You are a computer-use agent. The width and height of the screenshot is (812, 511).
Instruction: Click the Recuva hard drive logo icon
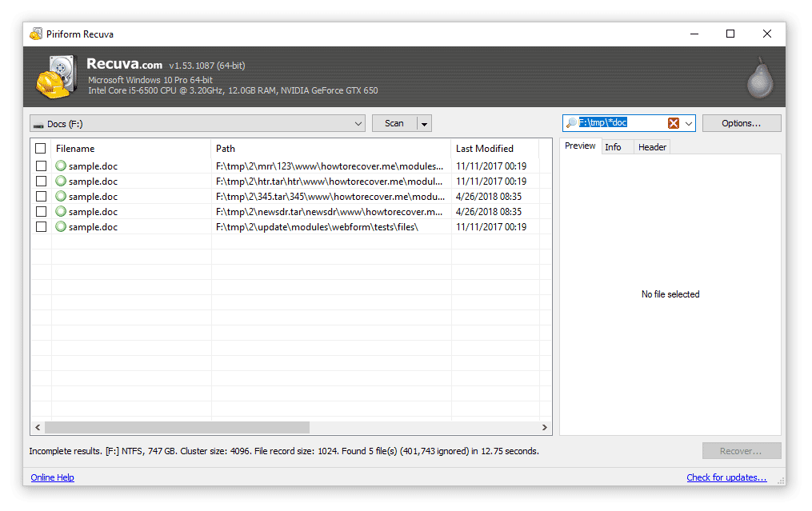pyautogui.click(x=57, y=77)
